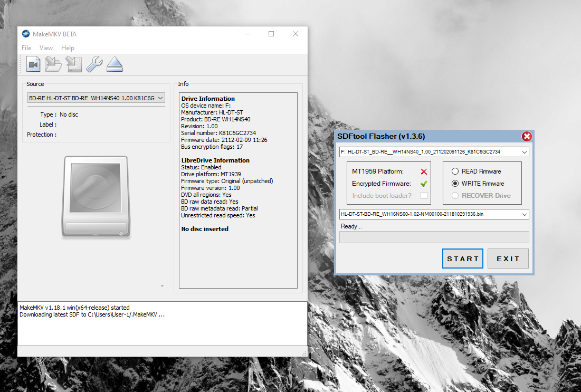
Task: Open the Help menu
Action: coord(68,48)
